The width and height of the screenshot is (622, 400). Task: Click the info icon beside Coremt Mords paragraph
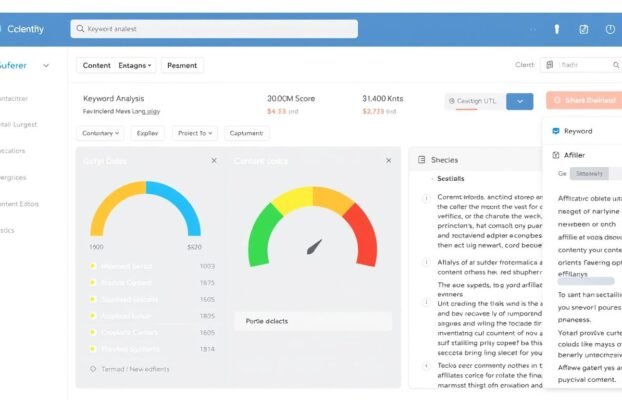point(426,198)
